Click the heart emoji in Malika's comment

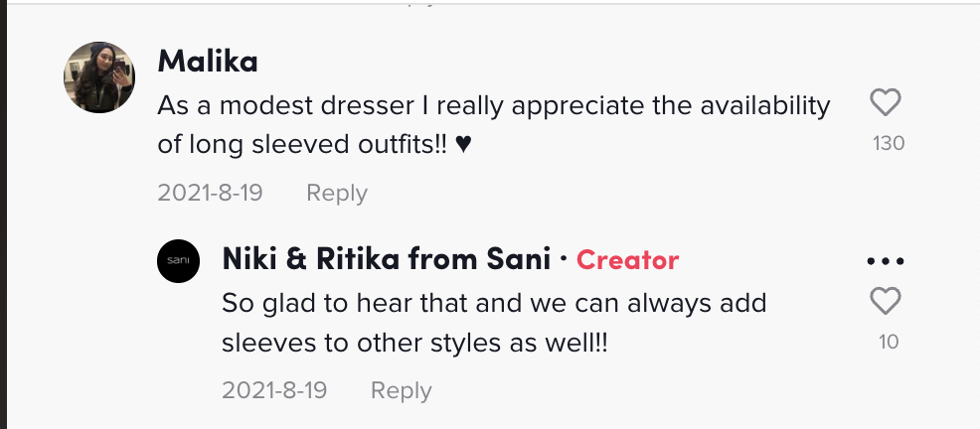point(463,144)
